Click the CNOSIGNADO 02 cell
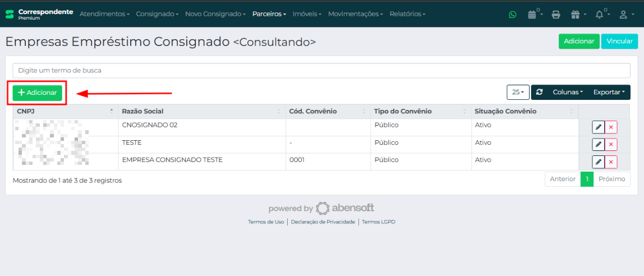Screen dimensions: 644x276 pos(201,127)
